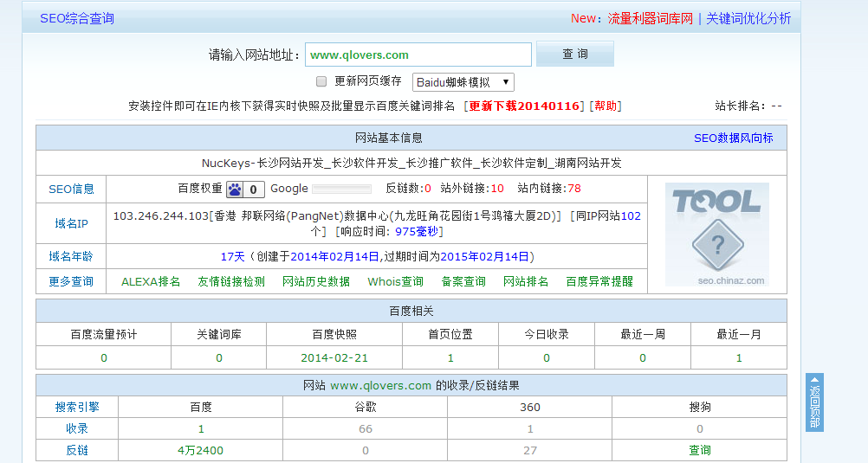Open the 流量利器词库网 link

tap(650, 18)
